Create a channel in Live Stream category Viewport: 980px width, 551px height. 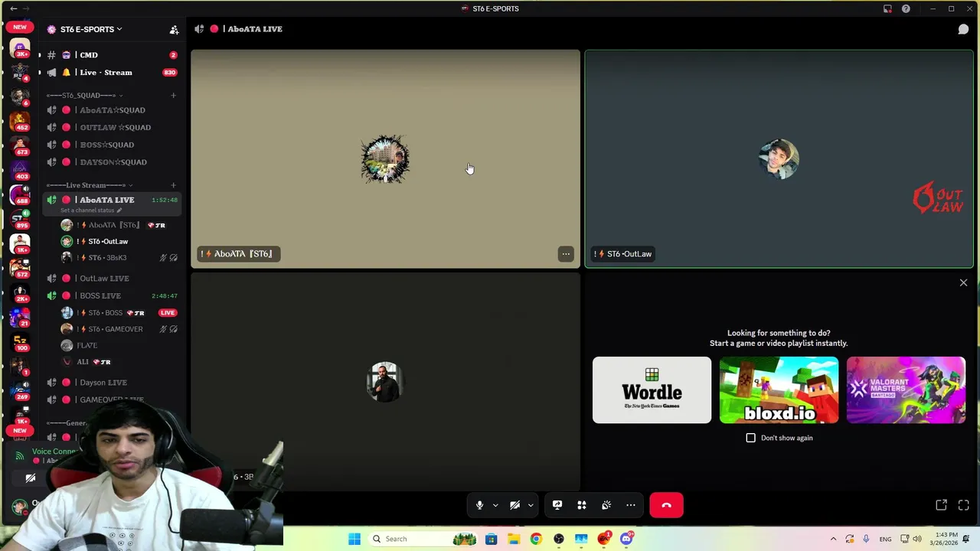[x=173, y=185]
